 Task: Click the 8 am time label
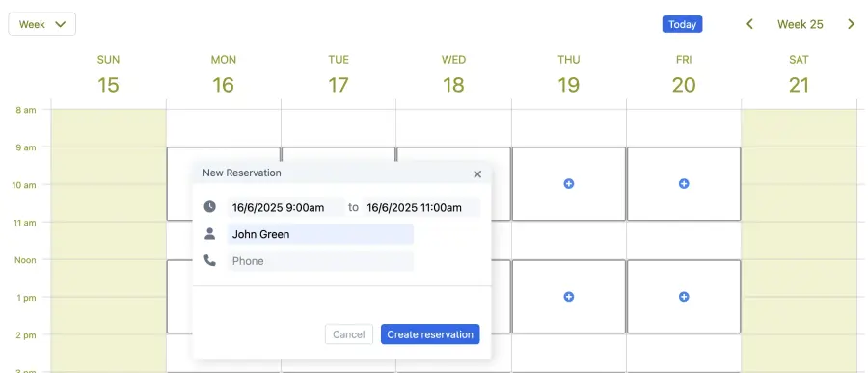click(25, 110)
